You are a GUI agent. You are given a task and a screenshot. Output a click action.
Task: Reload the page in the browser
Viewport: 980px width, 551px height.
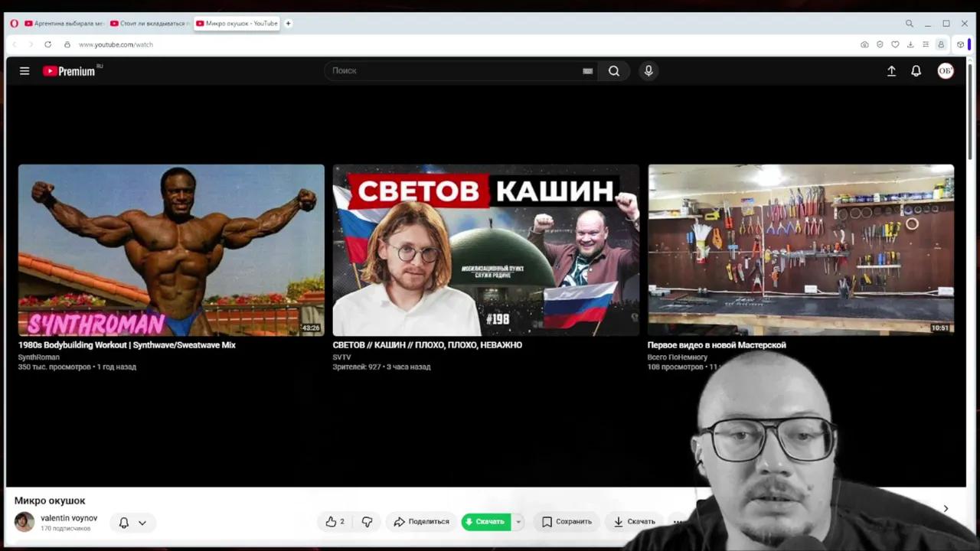[47, 44]
